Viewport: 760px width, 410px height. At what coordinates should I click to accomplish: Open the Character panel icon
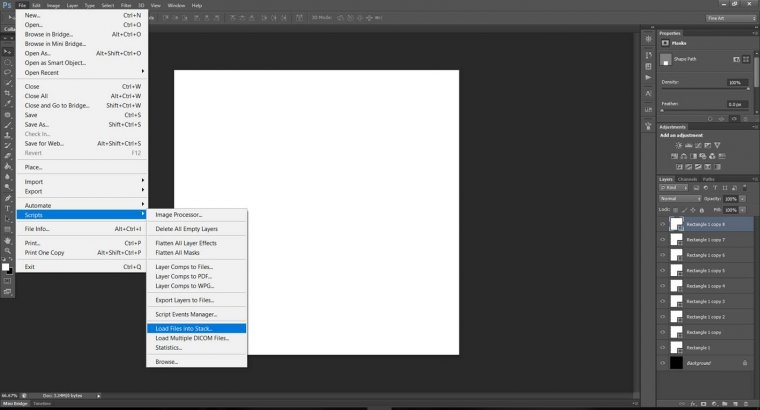(x=649, y=93)
